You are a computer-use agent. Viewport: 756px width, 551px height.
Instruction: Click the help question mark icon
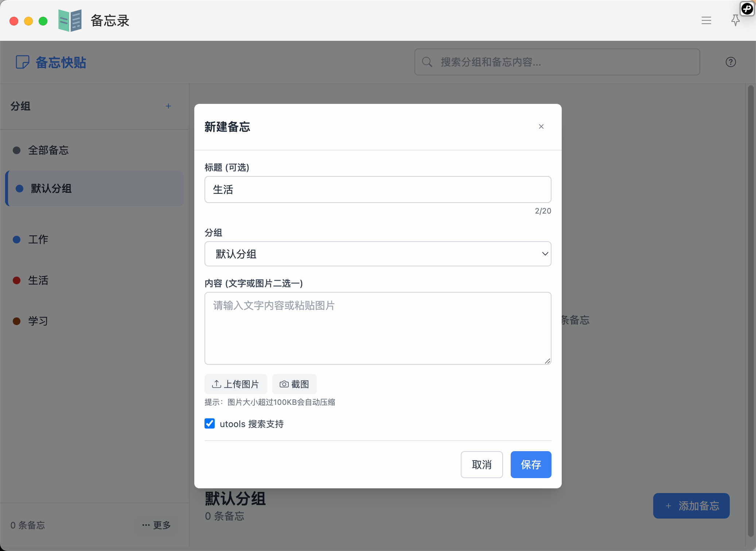[730, 62]
